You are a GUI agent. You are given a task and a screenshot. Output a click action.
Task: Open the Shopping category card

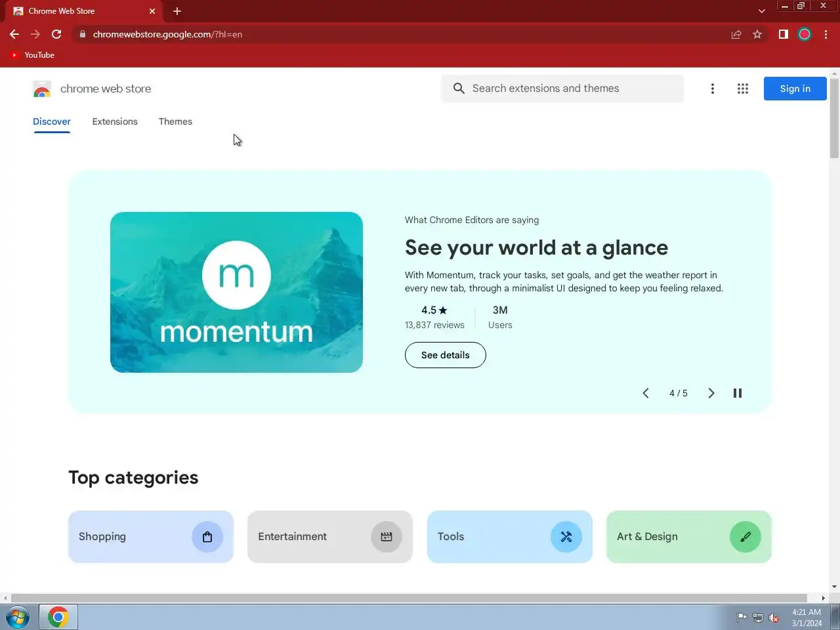pyautogui.click(x=151, y=537)
